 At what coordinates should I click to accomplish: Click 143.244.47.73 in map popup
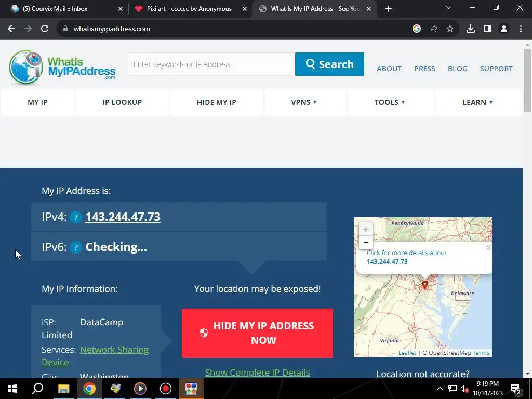tap(387, 262)
